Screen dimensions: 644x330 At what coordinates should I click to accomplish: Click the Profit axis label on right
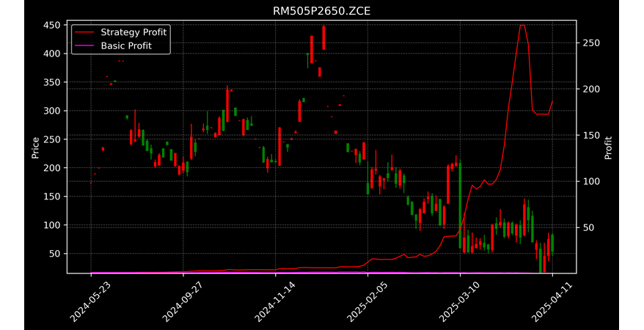pyautogui.click(x=608, y=147)
